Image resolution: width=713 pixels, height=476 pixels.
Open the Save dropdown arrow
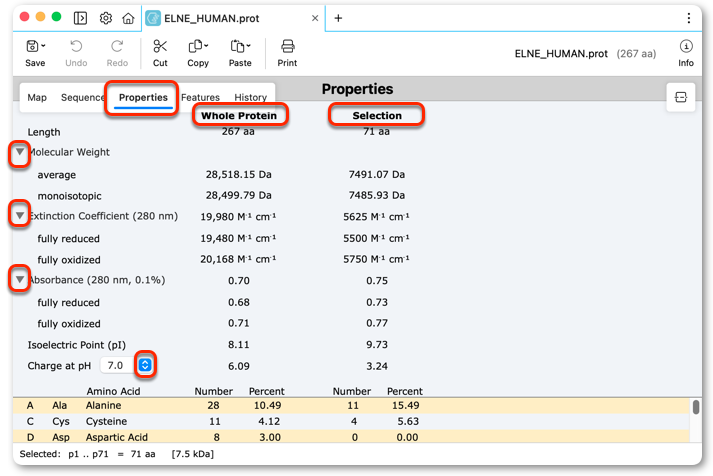pyautogui.click(x=43, y=46)
